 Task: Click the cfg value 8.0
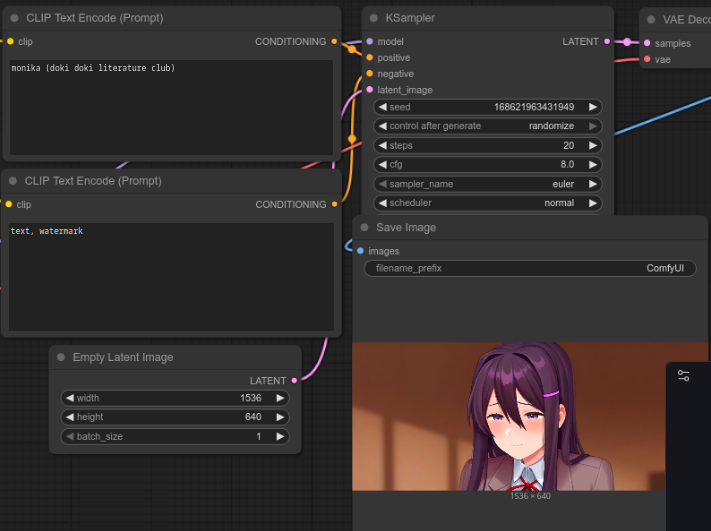click(567, 165)
